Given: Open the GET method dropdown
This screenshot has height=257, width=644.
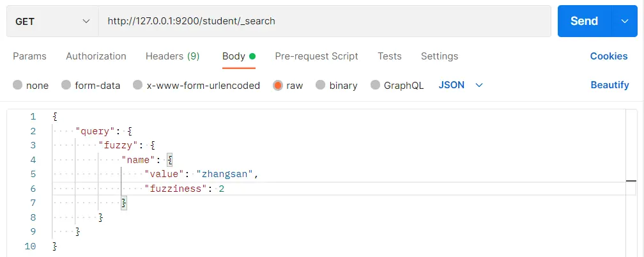Looking at the screenshot, I should (x=52, y=21).
